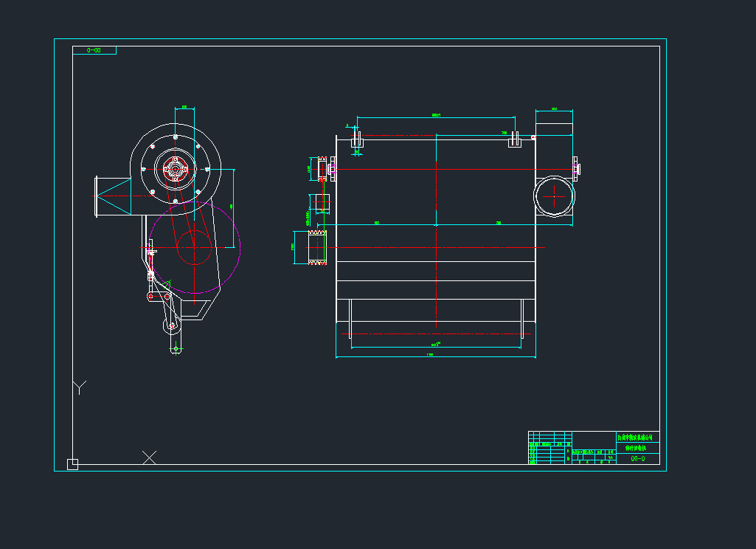Click the bottom pivot hole of lever arm
Viewport: 756px width, 549px height.
click(x=175, y=348)
